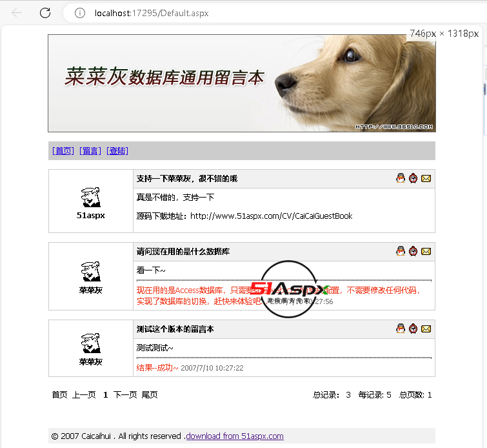This screenshot has height=448, width=487.
Task: Click QQ penguin icon on 支持一下菜菜灰 post
Action: pyautogui.click(x=401, y=178)
